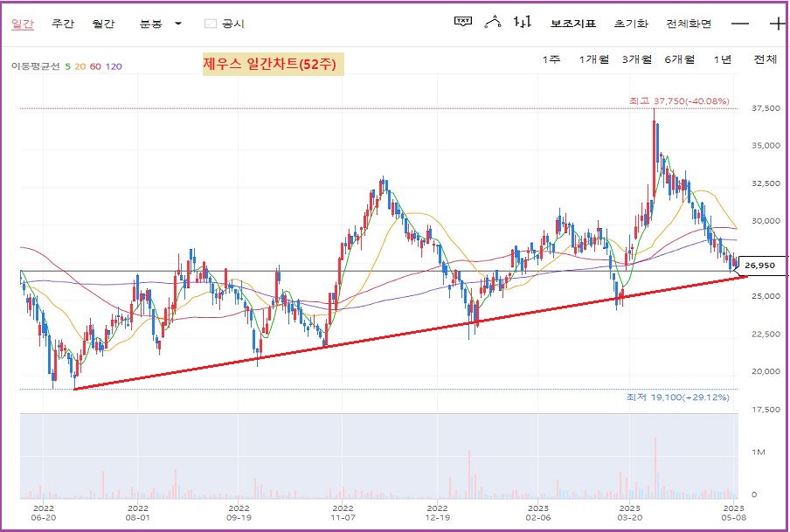Select the line drawing tool icon
Viewport: 790px width, 532px height.
click(x=494, y=22)
